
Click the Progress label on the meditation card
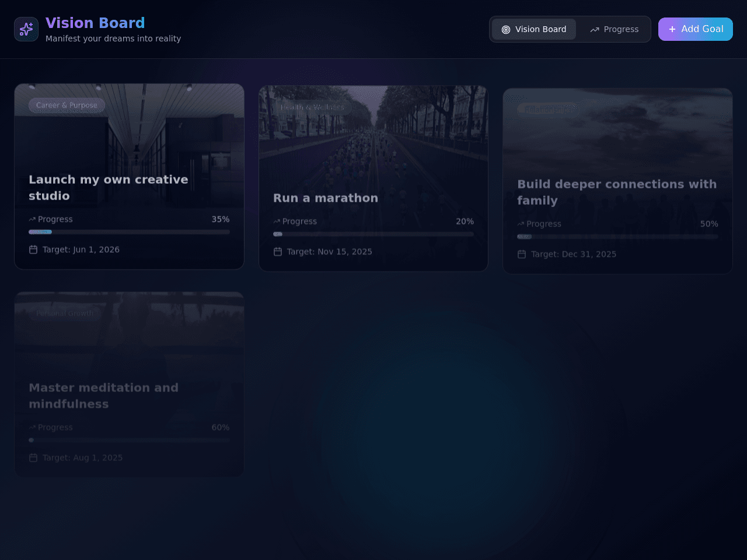point(55,428)
